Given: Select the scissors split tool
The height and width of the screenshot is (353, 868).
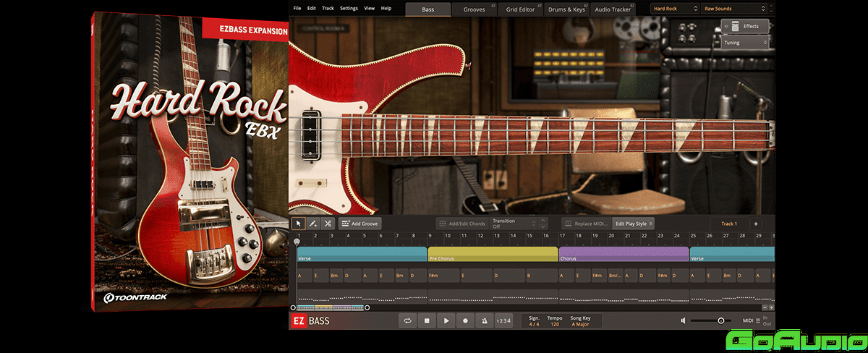Looking at the screenshot, I should [328, 224].
